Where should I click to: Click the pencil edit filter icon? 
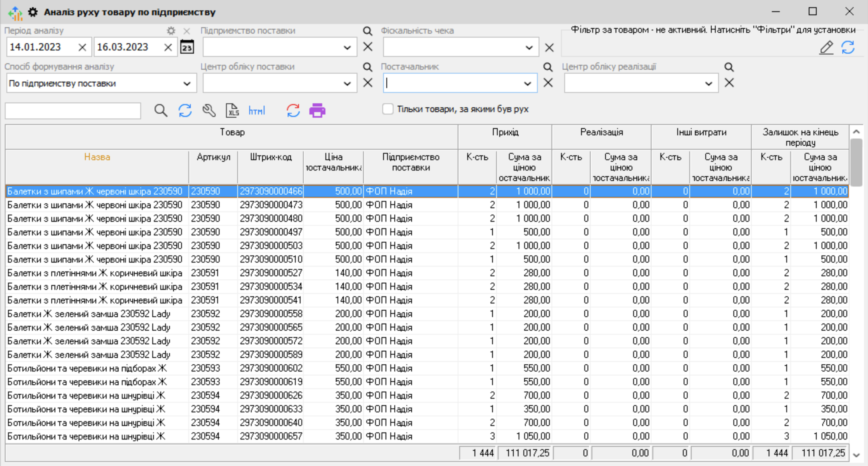tap(826, 48)
